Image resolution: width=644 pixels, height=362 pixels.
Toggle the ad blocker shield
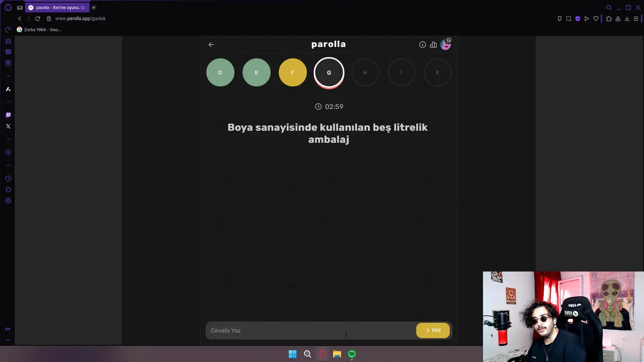pos(578,19)
